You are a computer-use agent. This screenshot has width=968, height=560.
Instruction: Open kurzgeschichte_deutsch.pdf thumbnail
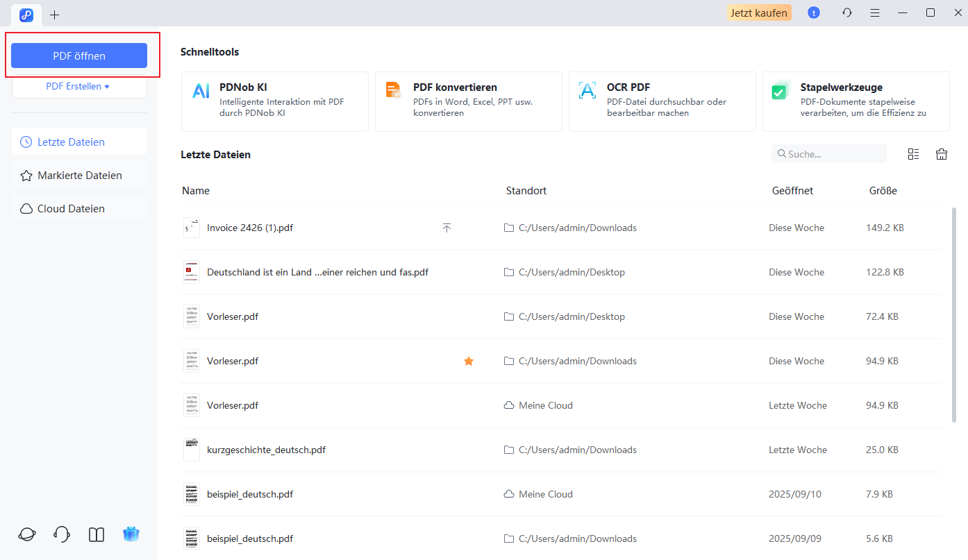click(x=192, y=450)
